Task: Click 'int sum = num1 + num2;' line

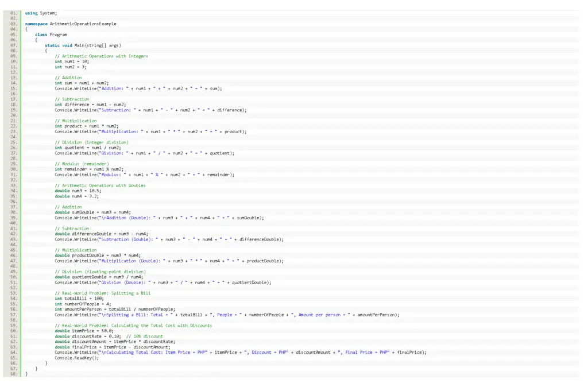Action: click(x=82, y=83)
